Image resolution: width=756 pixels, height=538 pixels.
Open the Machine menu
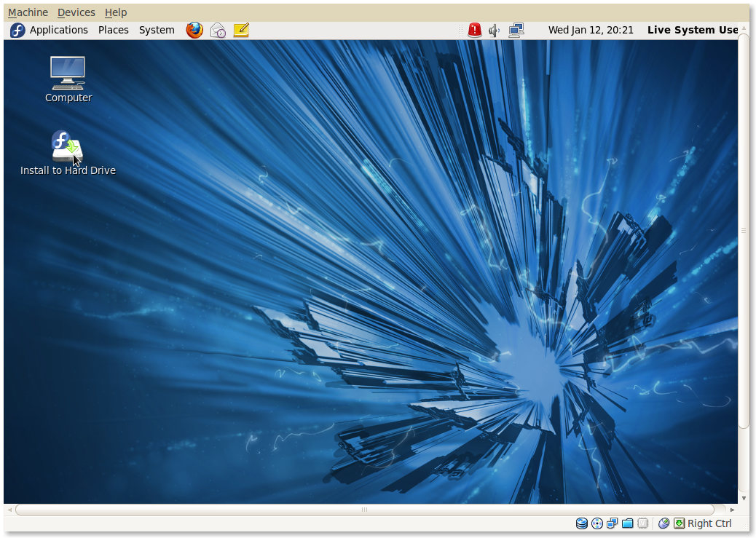coord(27,12)
